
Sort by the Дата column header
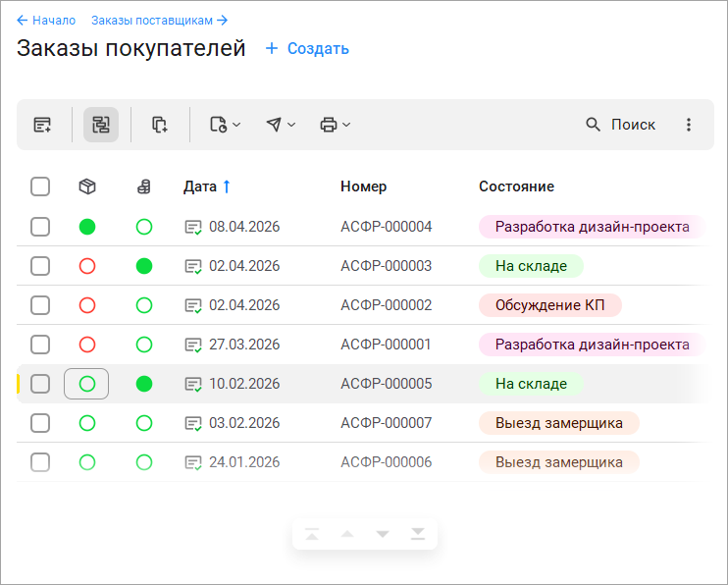pos(201,186)
